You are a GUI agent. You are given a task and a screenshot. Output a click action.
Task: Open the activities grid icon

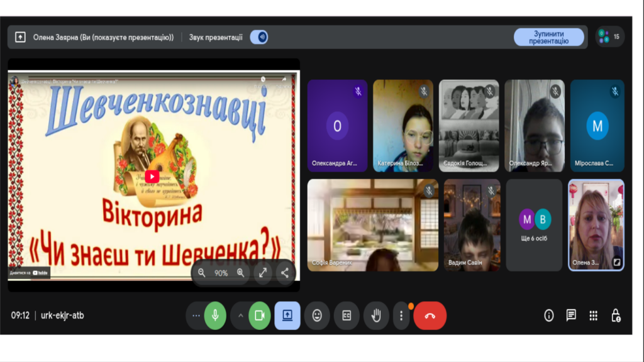click(593, 315)
